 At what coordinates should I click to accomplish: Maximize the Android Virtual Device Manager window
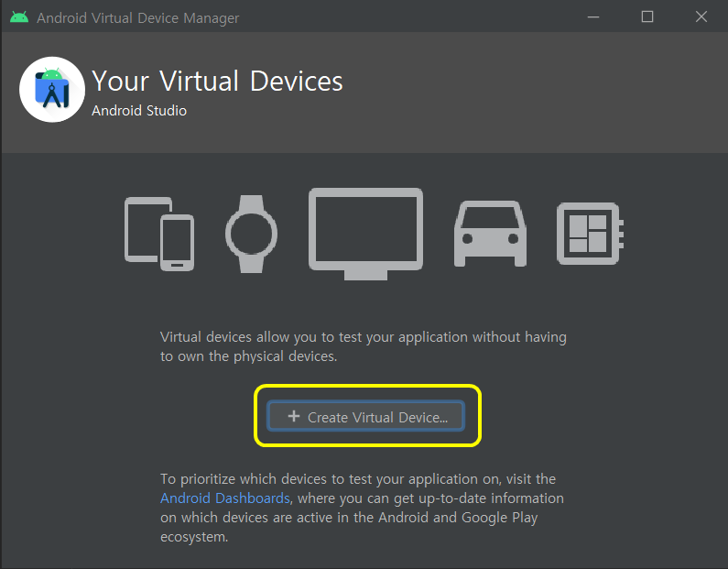point(647,16)
